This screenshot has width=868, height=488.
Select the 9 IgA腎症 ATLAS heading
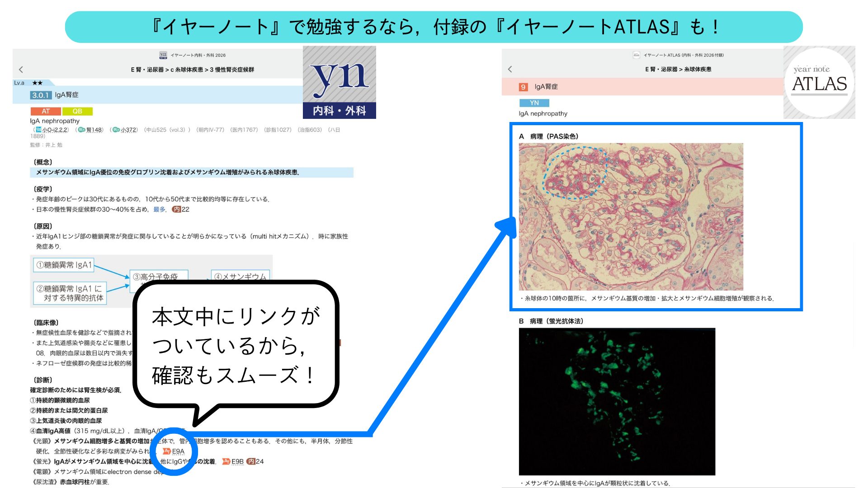coord(642,87)
